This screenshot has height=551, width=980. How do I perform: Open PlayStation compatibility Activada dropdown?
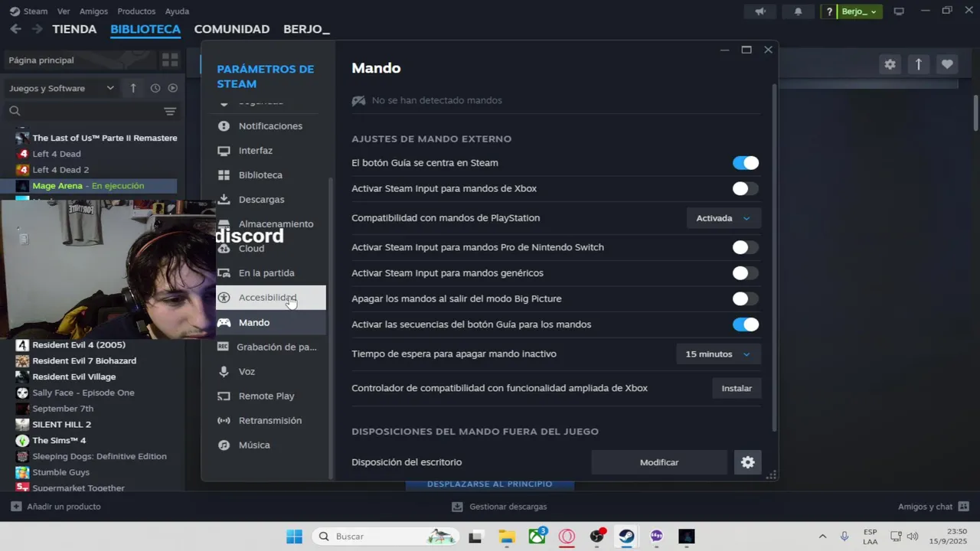724,218
